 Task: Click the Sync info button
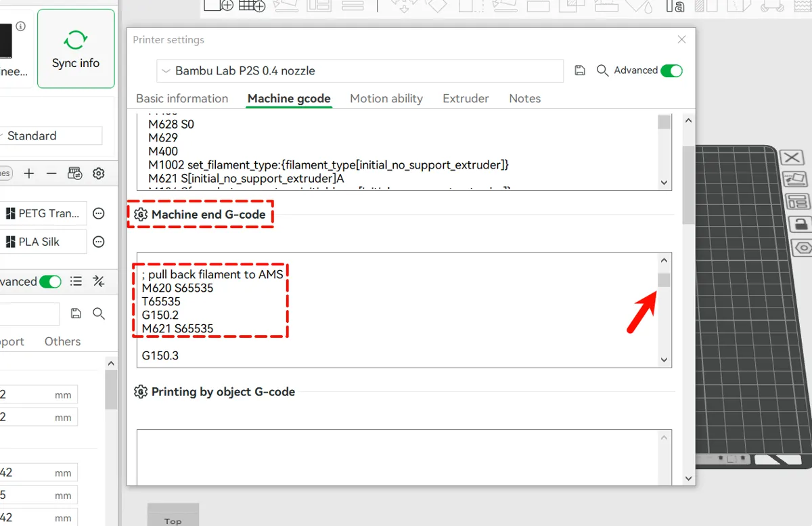coord(76,49)
